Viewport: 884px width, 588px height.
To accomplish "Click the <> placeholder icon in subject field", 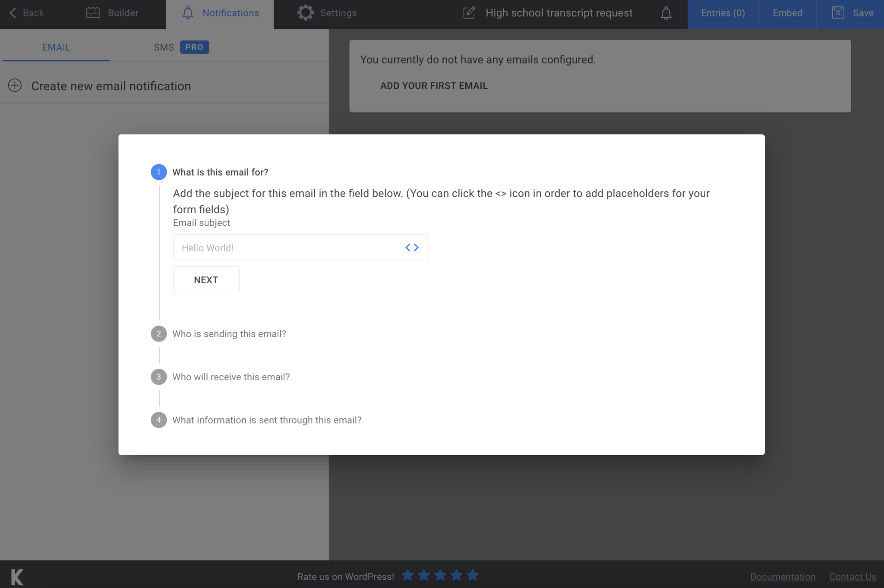I will 411,247.
